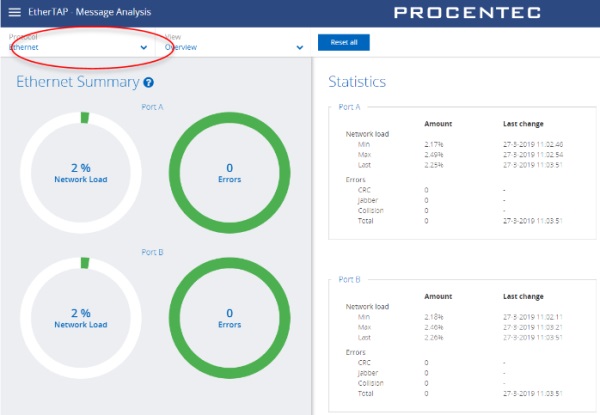The image size is (600, 415).
Task: Click the PROCENTEC logo
Action: (467, 12)
